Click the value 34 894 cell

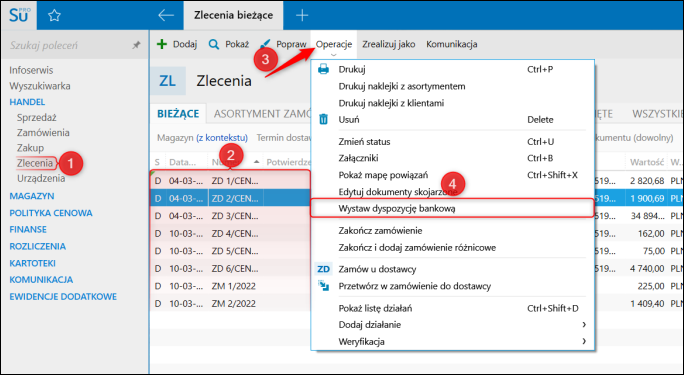click(x=646, y=216)
